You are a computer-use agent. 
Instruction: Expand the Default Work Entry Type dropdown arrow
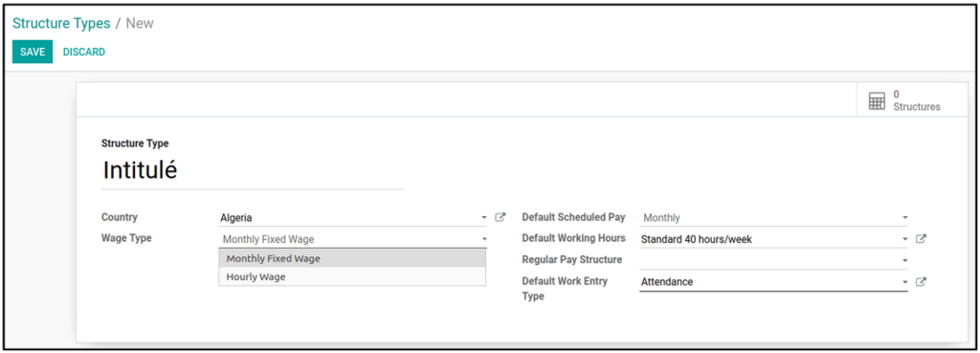point(904,282)
